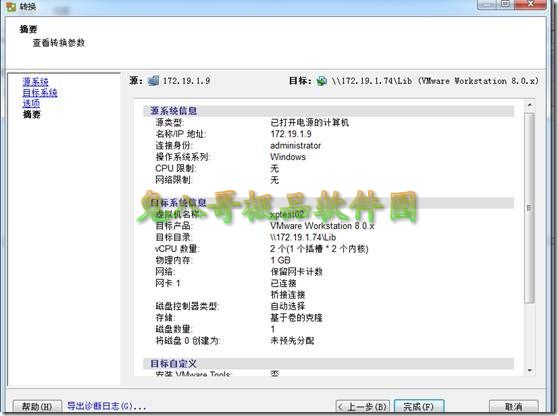This screenshot has height=416, width=558.
Task: Click the vCPU 数量 value 2 个
Action: (x=319, y=249)
